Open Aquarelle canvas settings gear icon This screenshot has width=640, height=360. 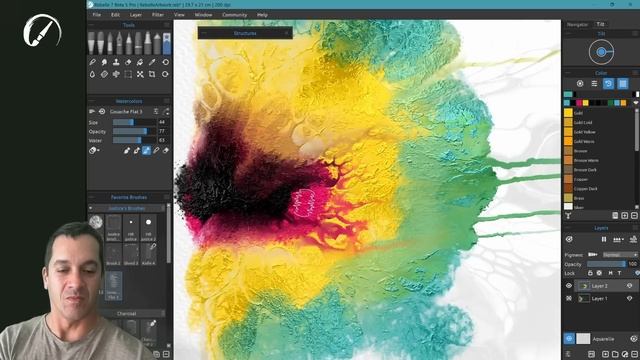[633, 339]
